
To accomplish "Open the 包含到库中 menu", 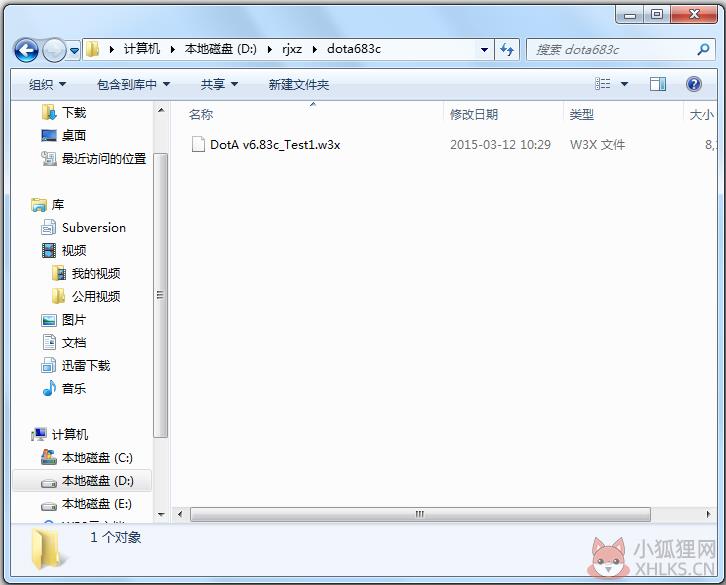I will [x=133, y=84].
